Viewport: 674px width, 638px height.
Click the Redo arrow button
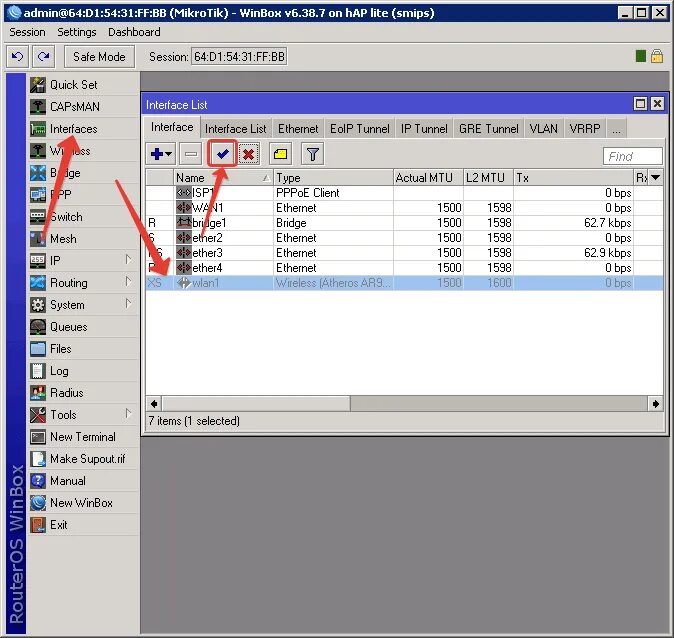tap(43, 57)
